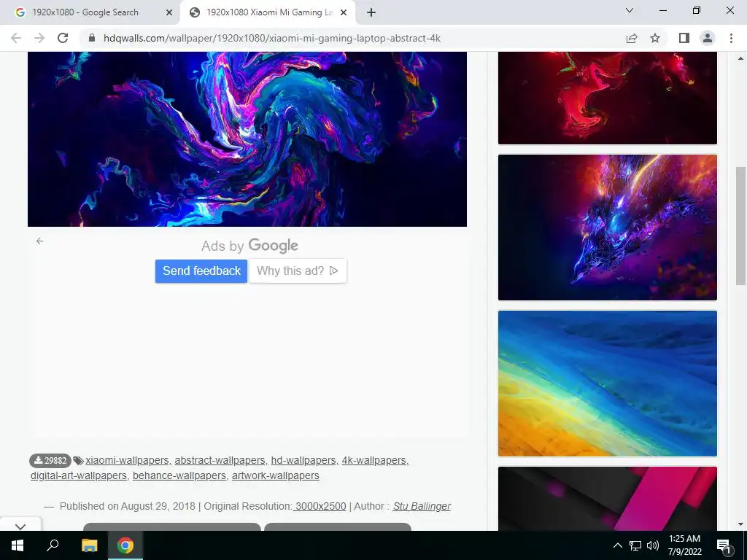Open the hd-wallpapers tag
Viewport: 747px width, 560px height.
pos(303,461)
